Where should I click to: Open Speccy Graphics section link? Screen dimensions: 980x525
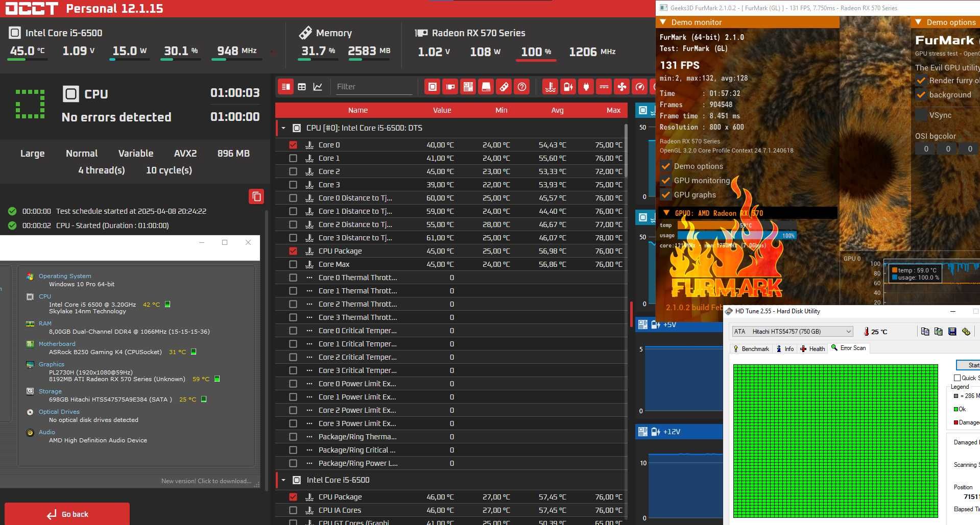click(x=52, y=364)
